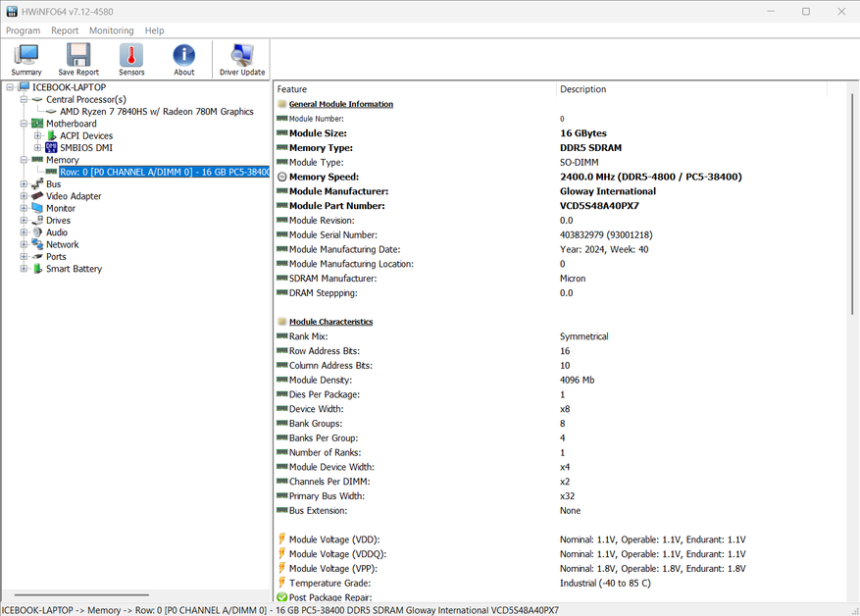Image resolution: width=860 pixels, height=616 pixels.
Task: Collapse the Central Processor(s) node
Action: pos(24,99)
